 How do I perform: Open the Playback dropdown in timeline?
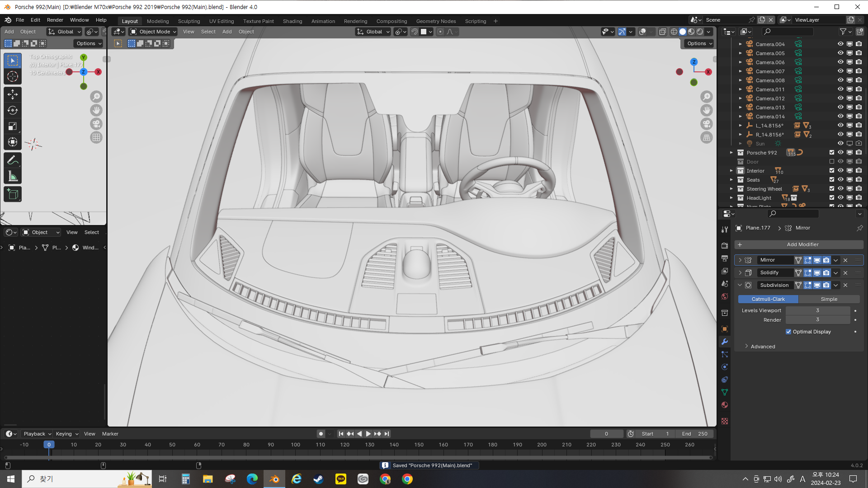[37, 434]
